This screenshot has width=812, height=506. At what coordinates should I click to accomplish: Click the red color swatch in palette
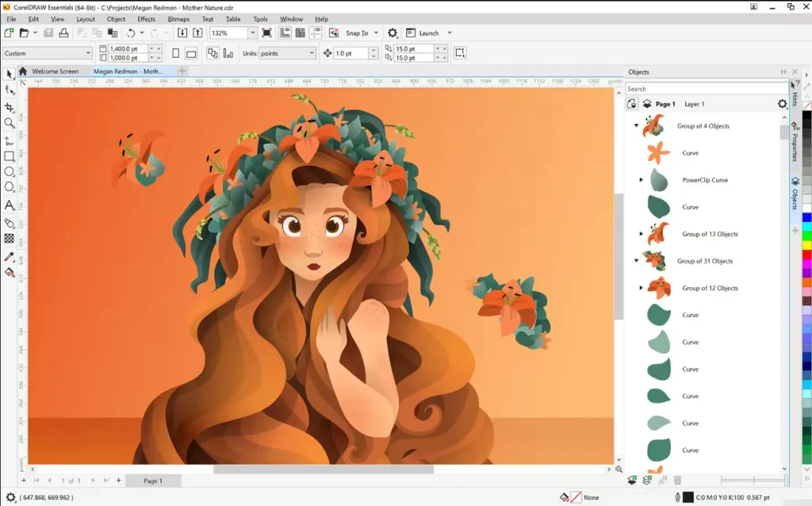pos(806,255)
